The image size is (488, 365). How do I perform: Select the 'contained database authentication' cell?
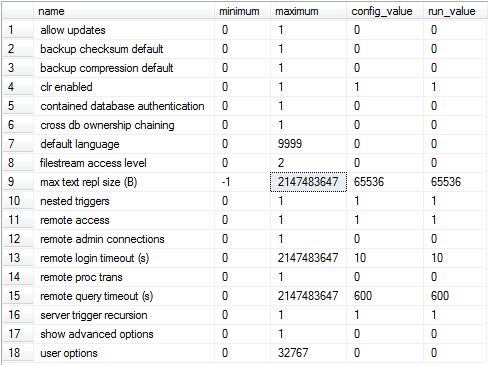click(x=124, y=106)
